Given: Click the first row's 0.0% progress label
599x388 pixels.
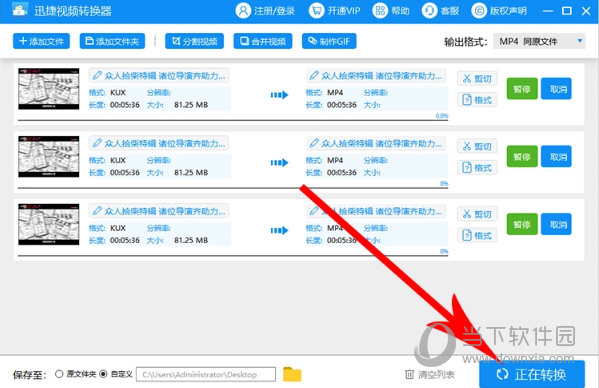Looking at the screenshot, I should (442, 116).
